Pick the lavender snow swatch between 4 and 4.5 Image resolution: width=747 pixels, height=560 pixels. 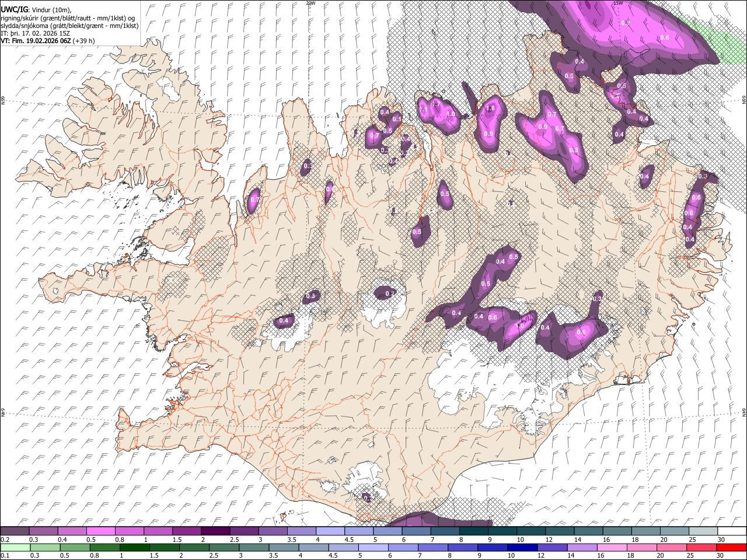(330, 531)
